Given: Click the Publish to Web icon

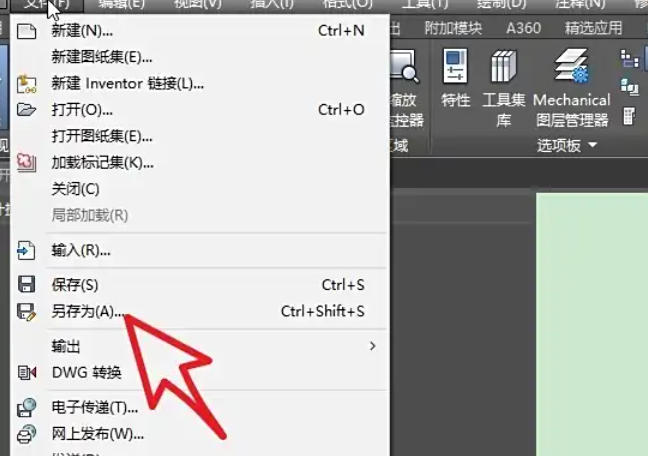Looking at the screenshot, I should click(x=26, y=435).
